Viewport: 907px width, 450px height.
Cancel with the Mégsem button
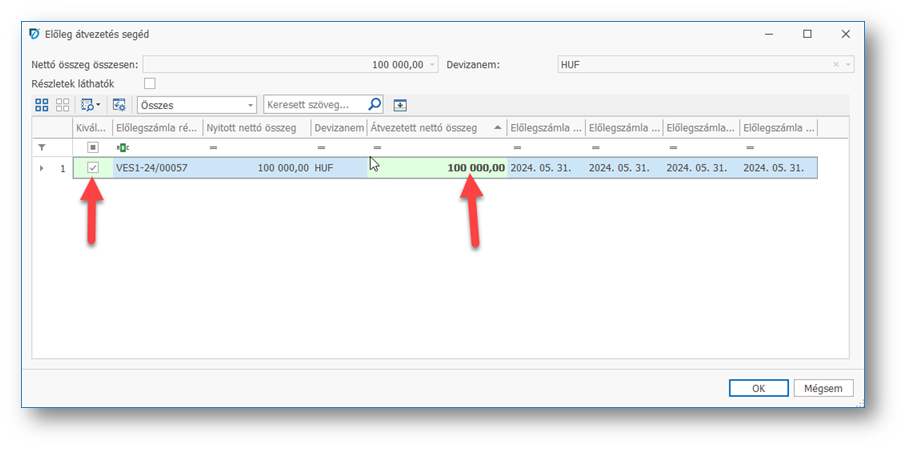coord(824,388)
